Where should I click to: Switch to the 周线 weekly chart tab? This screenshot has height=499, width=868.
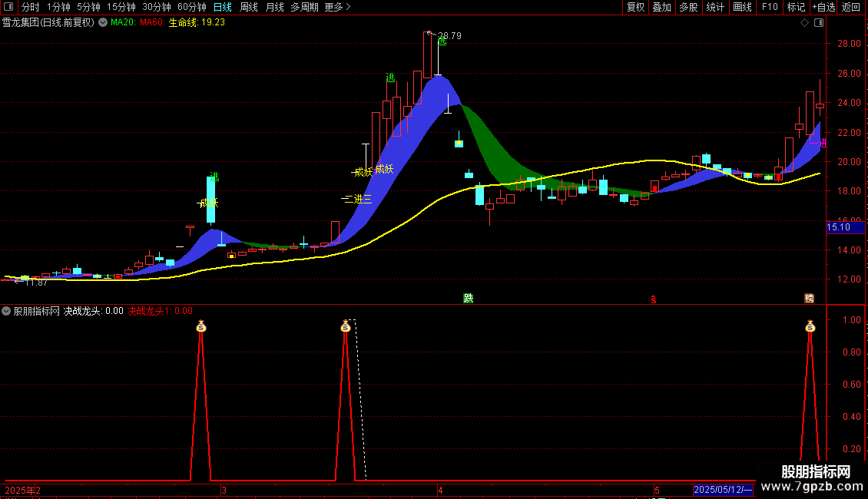point(249,7)
